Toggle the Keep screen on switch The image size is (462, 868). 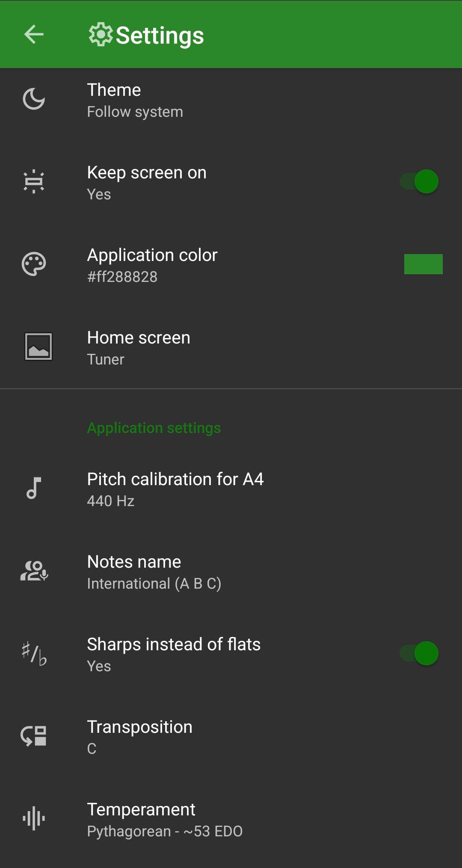[419, 181]
